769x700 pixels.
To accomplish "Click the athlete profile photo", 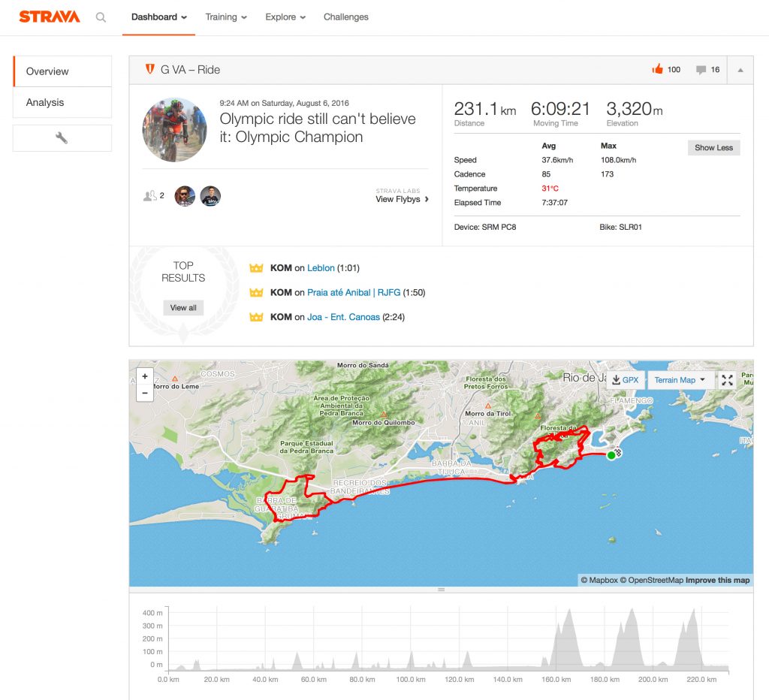I will click(x=174, y=130).
